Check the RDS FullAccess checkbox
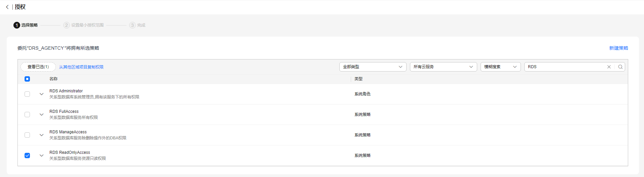644x177 pixels. [27, 115]
